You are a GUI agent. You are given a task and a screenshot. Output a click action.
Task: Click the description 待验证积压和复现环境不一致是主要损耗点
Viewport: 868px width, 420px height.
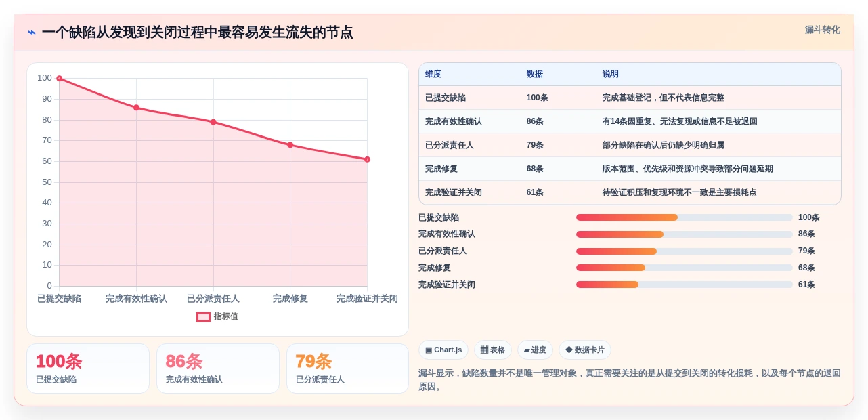point(680,192)
